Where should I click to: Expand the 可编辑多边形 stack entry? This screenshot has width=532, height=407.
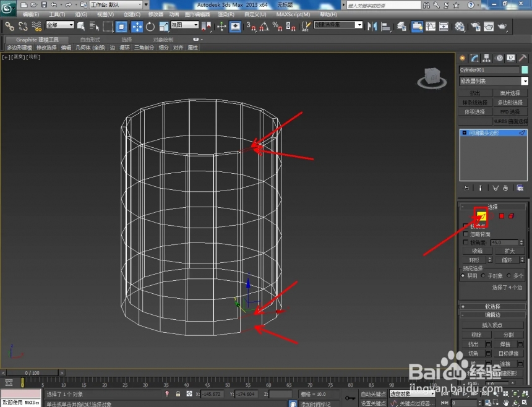(x=465, y=133)
